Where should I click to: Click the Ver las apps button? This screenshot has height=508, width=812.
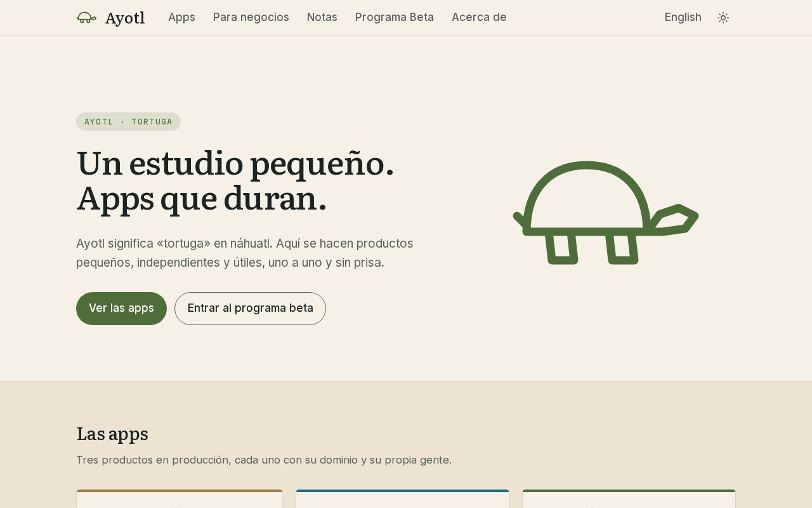click(x=121, y=309)
